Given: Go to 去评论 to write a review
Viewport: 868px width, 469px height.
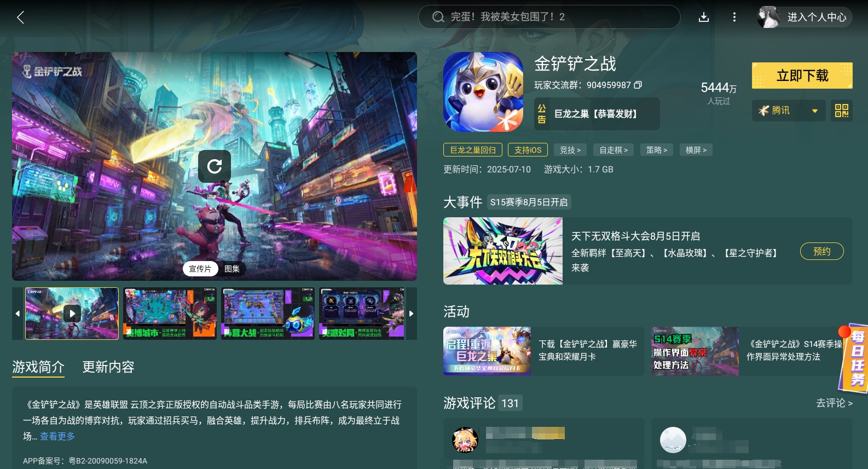Looking at the screenshot, I should click(834, 403).
